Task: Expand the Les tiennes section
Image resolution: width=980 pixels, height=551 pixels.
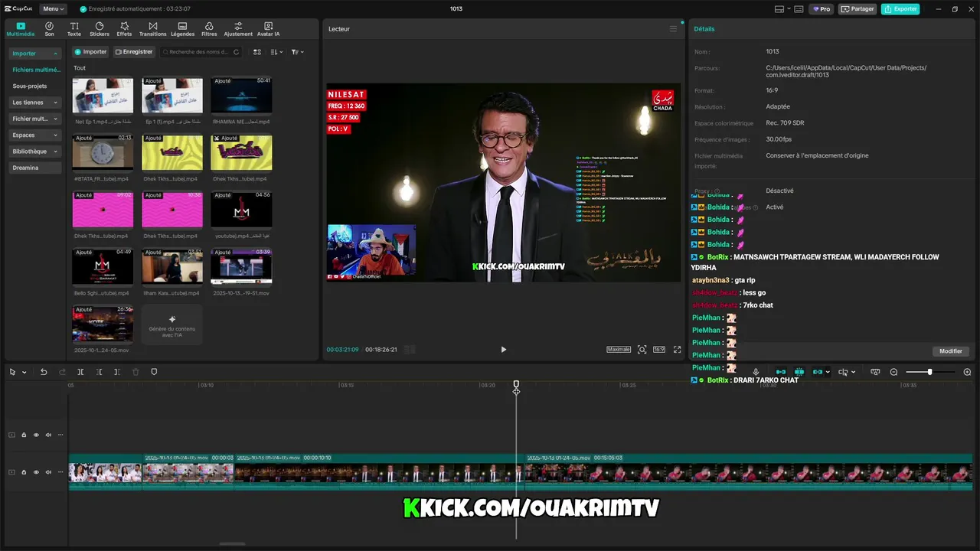Action: (x=35, y=103)
